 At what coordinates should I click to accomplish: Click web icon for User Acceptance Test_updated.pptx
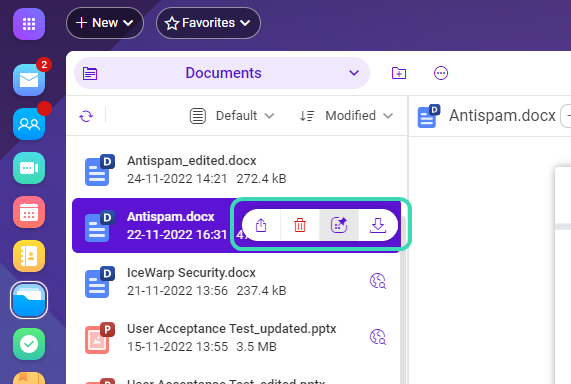[378, 337]
